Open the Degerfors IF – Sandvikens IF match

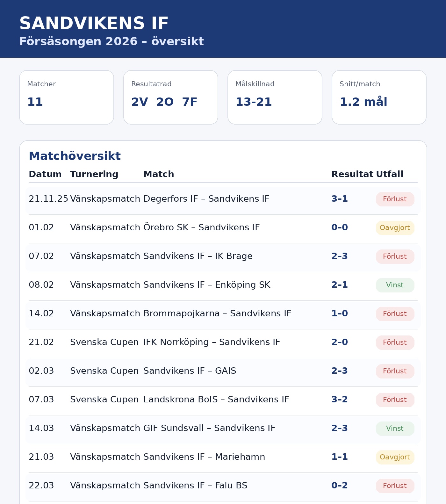point(206,199)
